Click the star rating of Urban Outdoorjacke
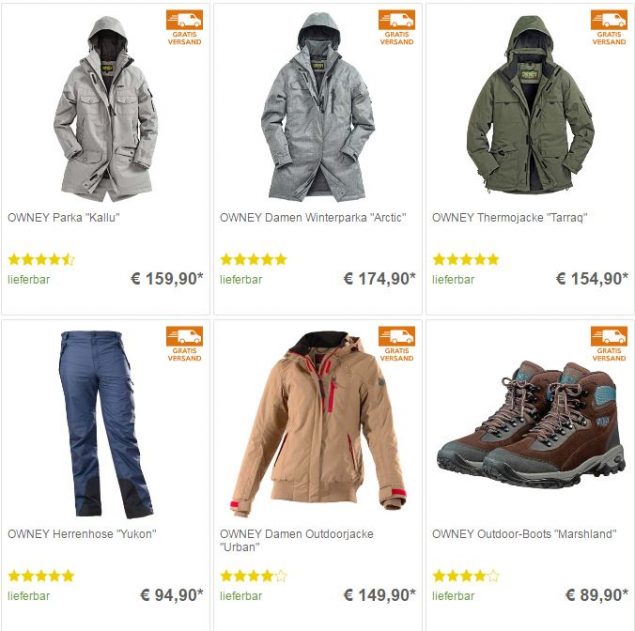Screen dimensions: 635x631 coord(254,576)
